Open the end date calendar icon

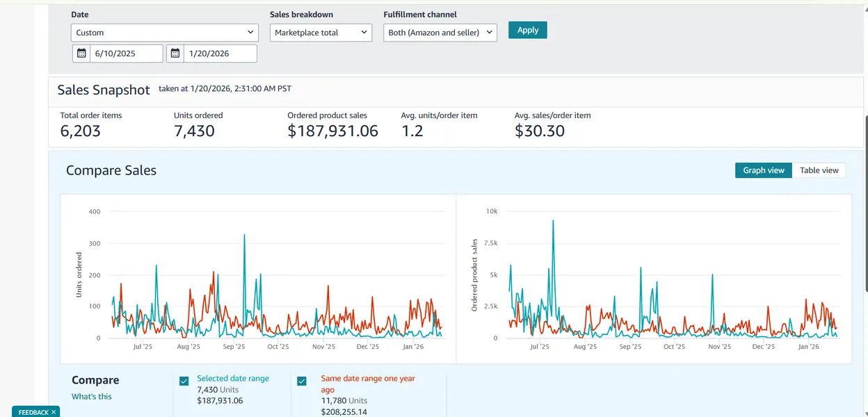click(x=175, y=54)
